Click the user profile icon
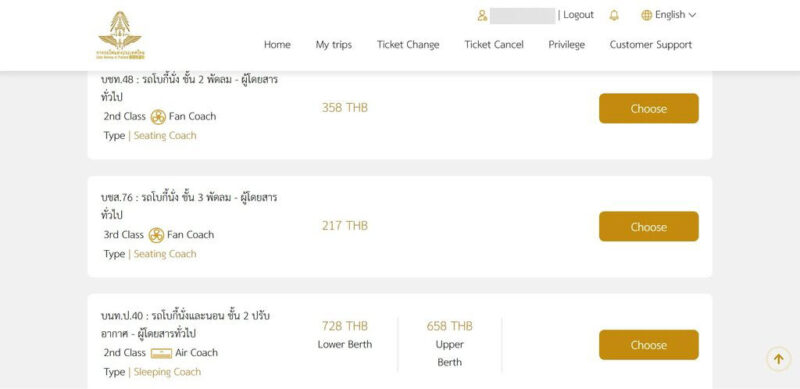The width and height of the screenshot is (800, 389). 482,15
